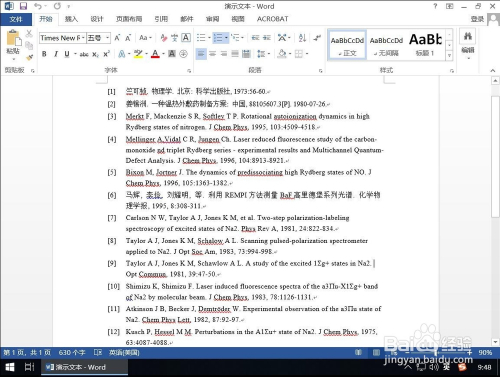Click the Text Effects icon
The height and width of the screenshot is (377, 500).
tap(121, 54)
